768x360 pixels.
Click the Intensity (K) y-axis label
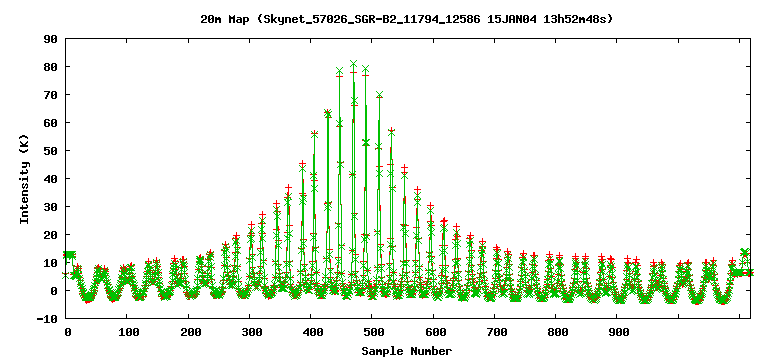click(x=24, y=179)
